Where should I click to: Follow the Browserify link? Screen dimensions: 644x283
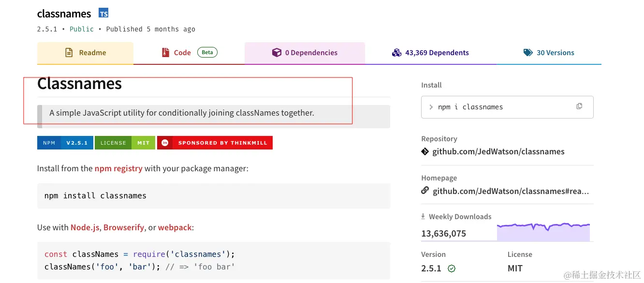[x=123, y=227]
